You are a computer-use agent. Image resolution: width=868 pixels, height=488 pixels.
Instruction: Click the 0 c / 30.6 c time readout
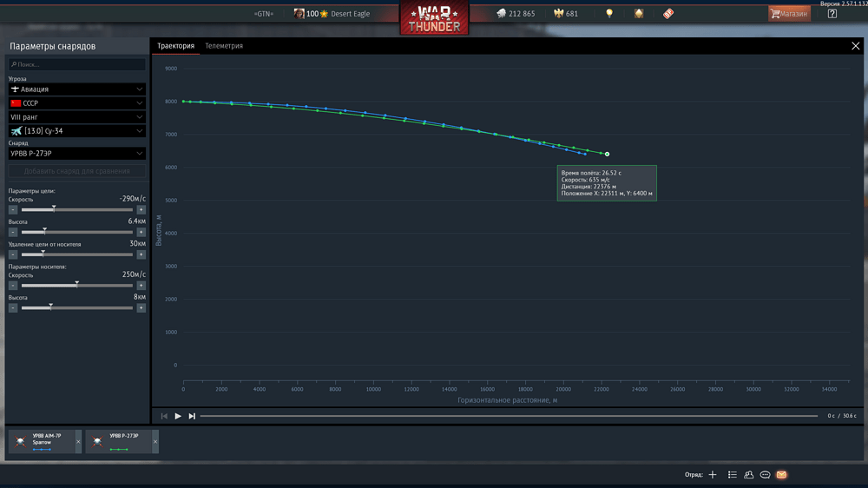842,416
